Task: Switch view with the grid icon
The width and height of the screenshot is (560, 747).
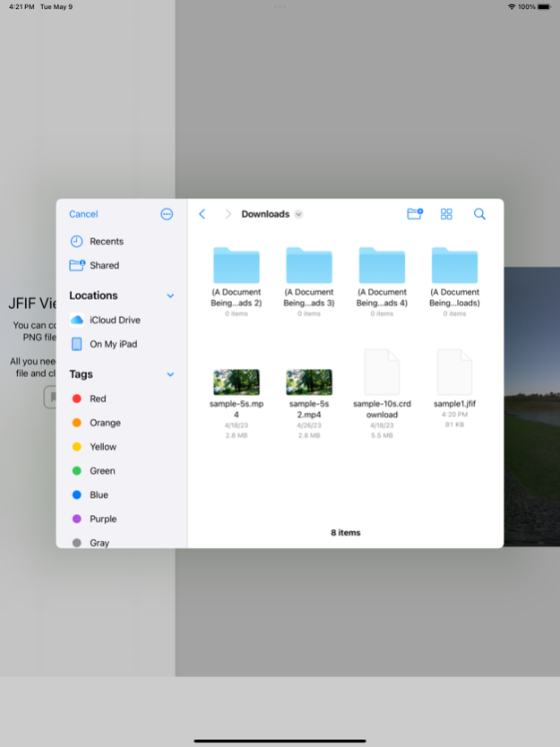Action: tap(446, 214)
